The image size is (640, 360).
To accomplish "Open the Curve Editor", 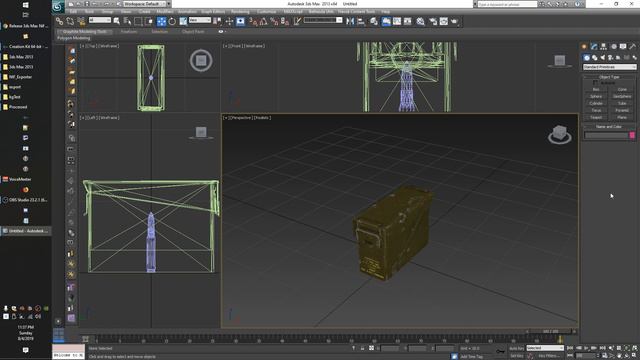I will click(x=397, y=21).
